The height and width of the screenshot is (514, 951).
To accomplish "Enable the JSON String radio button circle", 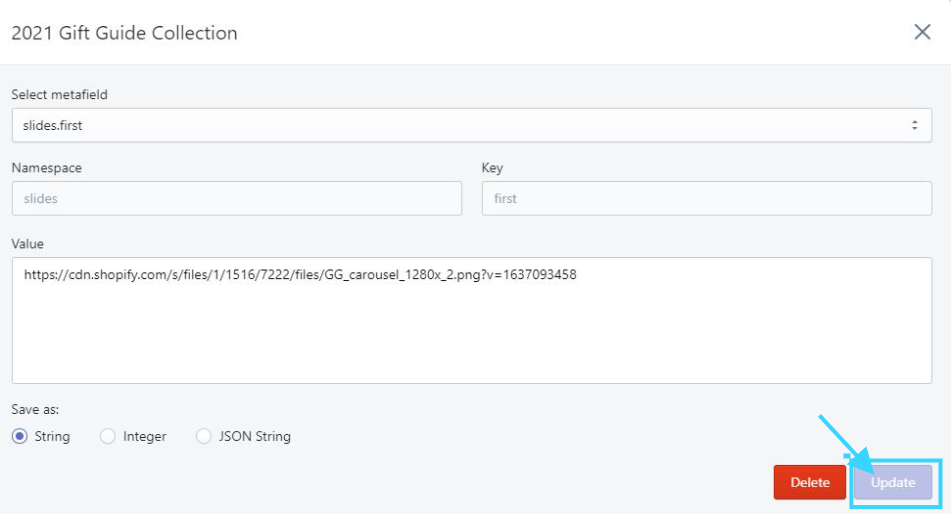I will click(204, 436).
